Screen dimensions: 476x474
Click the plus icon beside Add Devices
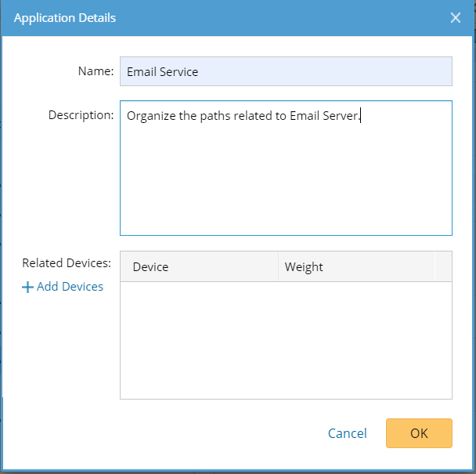pos(27,287)
